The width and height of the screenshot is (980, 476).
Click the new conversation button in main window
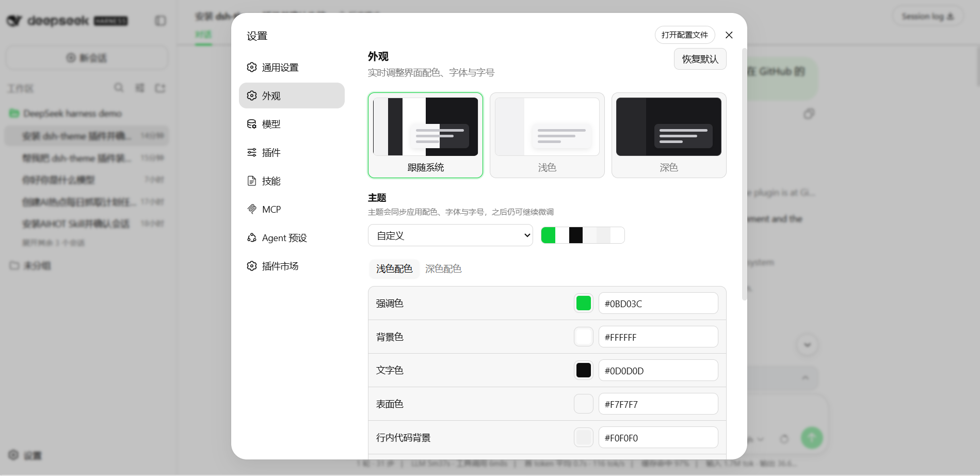(x=87, y=58)
